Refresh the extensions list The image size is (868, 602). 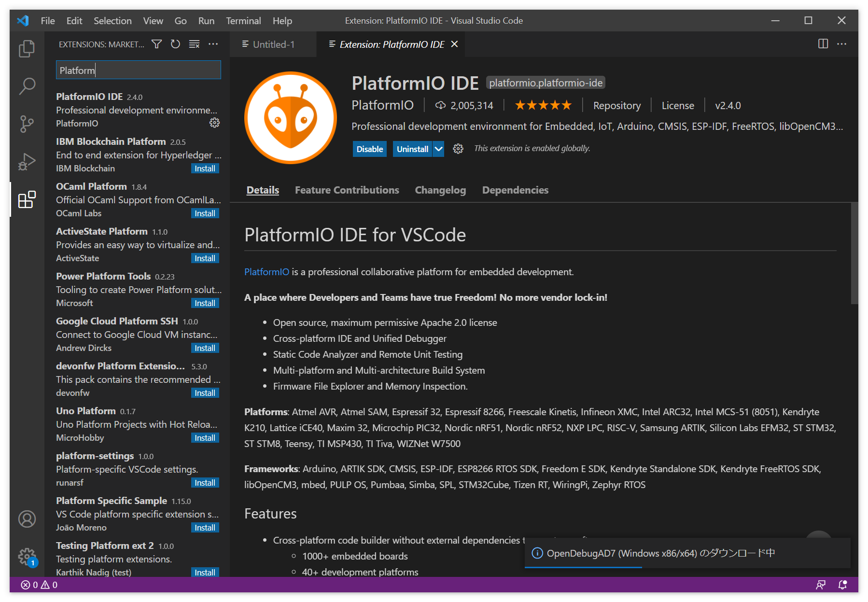(x=175, y=44)
